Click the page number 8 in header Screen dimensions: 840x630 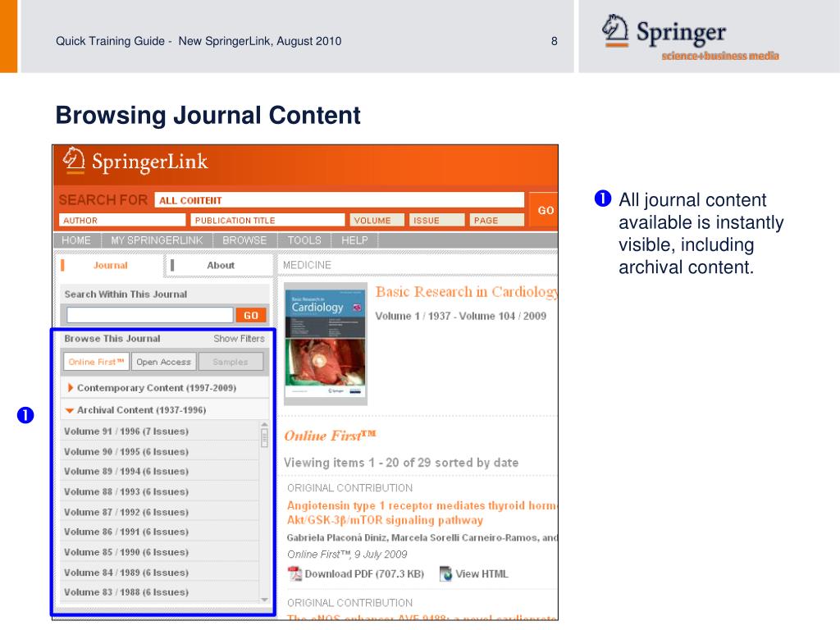pyautogui.click(x=555, y=41)
